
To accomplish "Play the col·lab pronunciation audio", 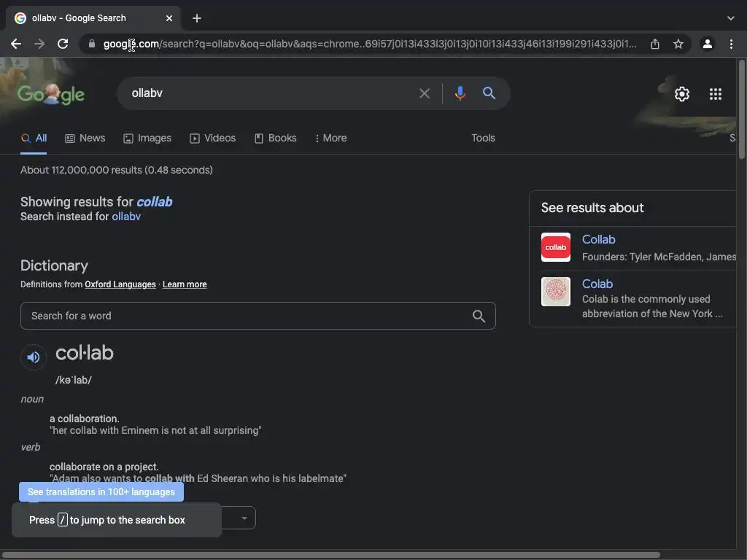I will click(34, 357).
